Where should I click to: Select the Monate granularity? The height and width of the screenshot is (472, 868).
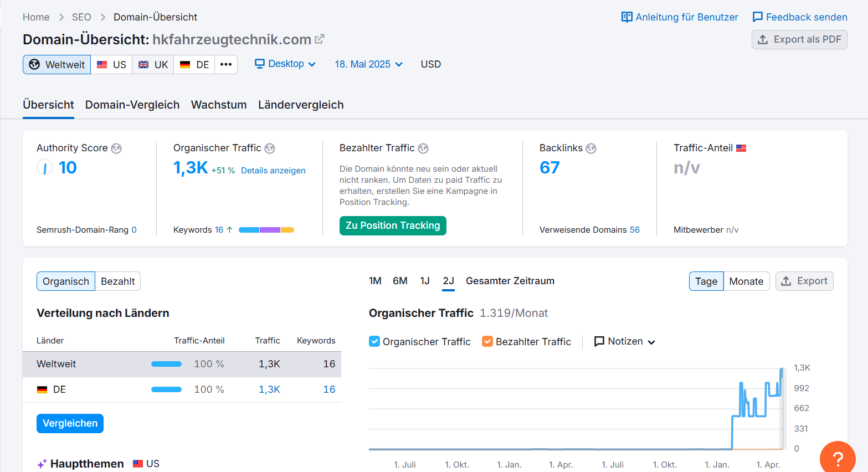click(746, 281)
